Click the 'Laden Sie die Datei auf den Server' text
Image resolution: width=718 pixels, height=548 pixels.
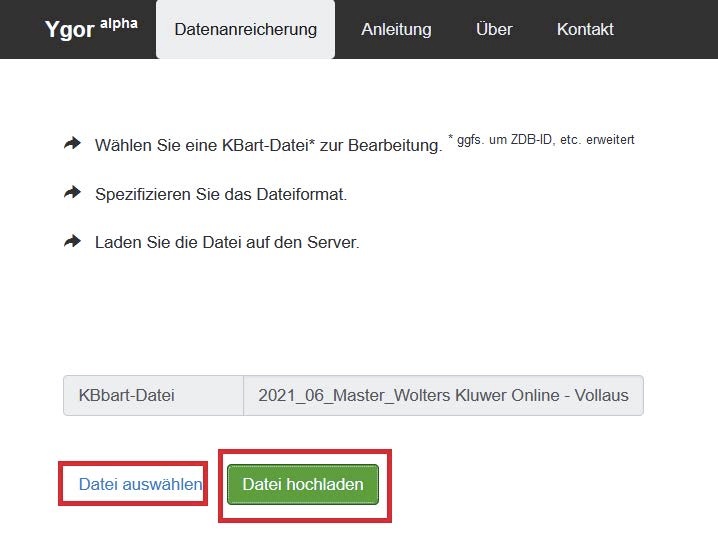pyautogui.click(x=226, y=242)
